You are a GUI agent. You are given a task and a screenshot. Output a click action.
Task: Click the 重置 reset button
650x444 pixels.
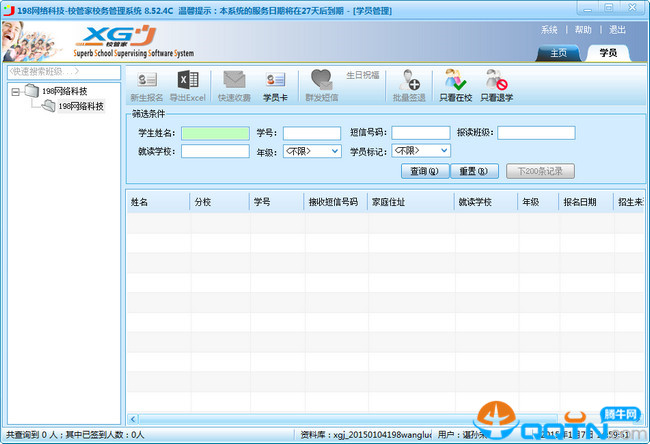(x=474, y=171)
